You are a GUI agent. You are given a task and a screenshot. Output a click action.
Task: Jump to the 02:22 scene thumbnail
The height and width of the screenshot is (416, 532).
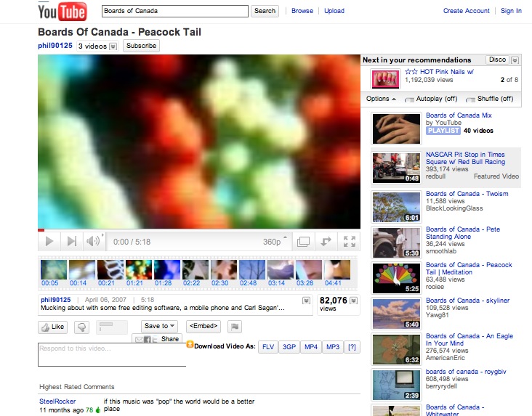coord(196,269)
